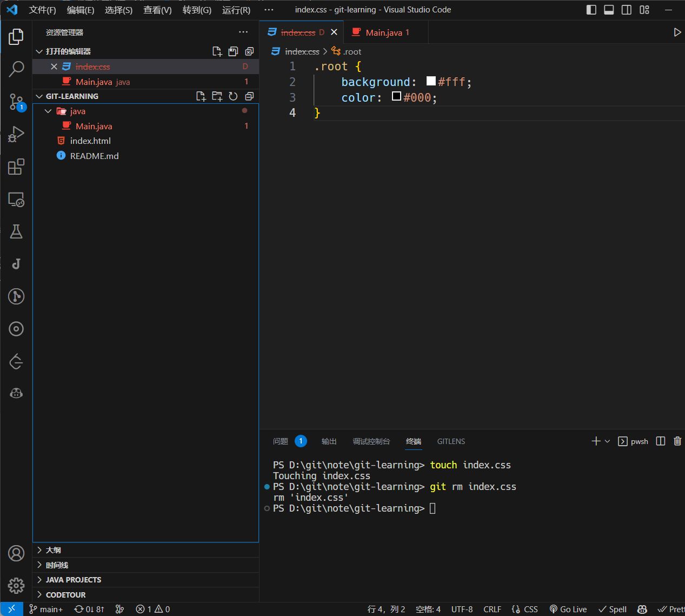Open the Search view in activity bar
This screenshot has height=616, width=685.
tap(16, 69)
